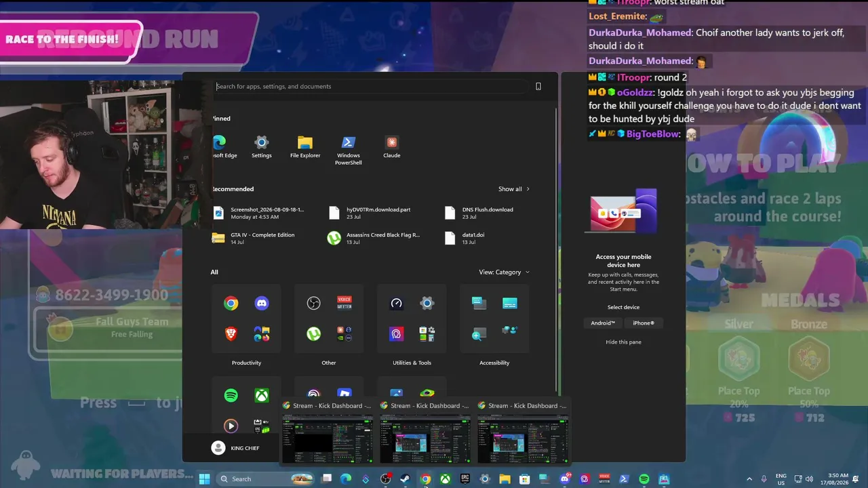Open Spotify from the taskbar

[x=644, y=479]
